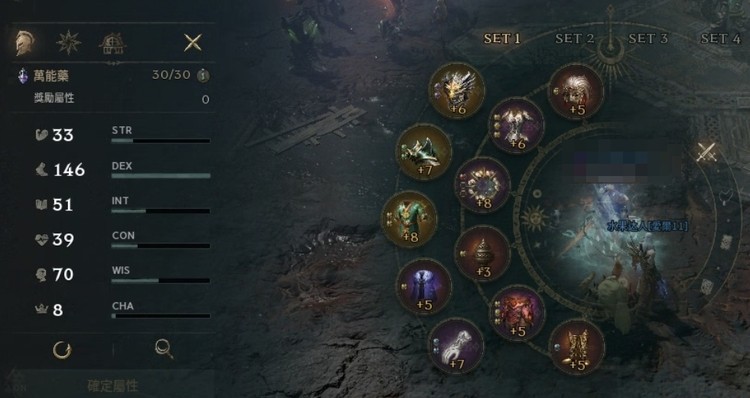Select the SET 1 tab
750x398 pixels.
501,38
